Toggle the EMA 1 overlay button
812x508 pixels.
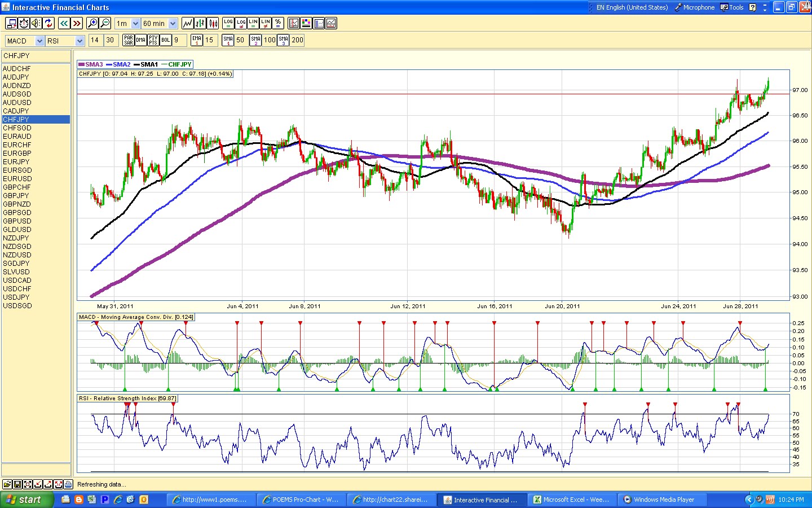coord(197,40)
